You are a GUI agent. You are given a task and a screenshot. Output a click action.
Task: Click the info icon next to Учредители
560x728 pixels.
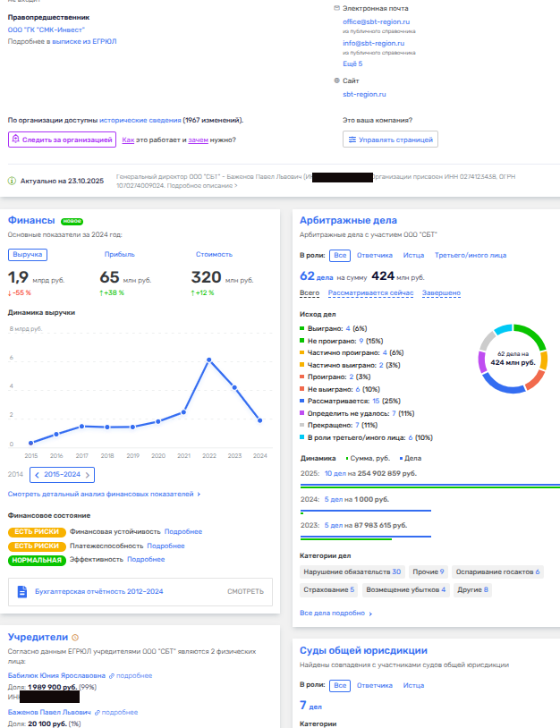pos(74,638)
